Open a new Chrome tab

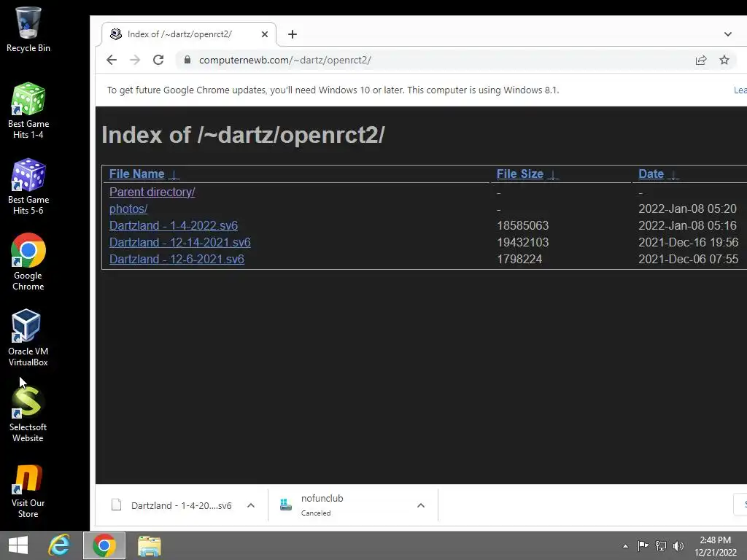click(x=293, y=34)
